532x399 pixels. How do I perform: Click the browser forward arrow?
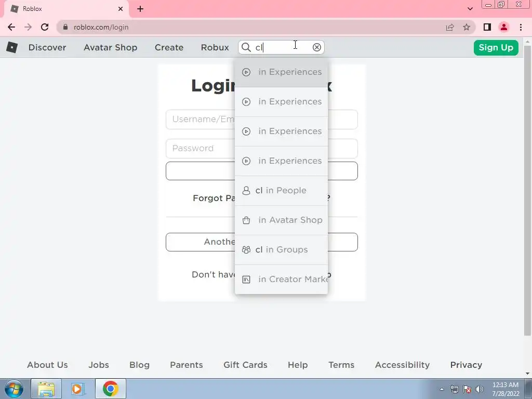click(28, 27)
